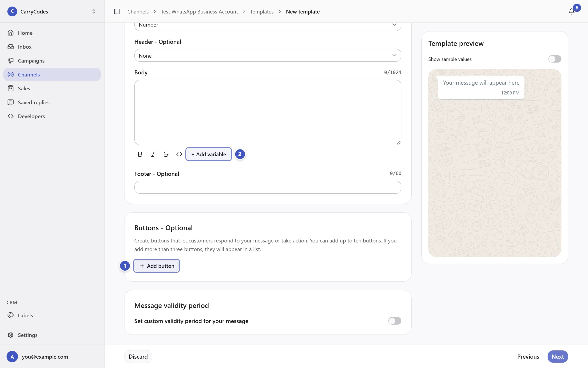Navigate to Developers section

coord(52,116)
